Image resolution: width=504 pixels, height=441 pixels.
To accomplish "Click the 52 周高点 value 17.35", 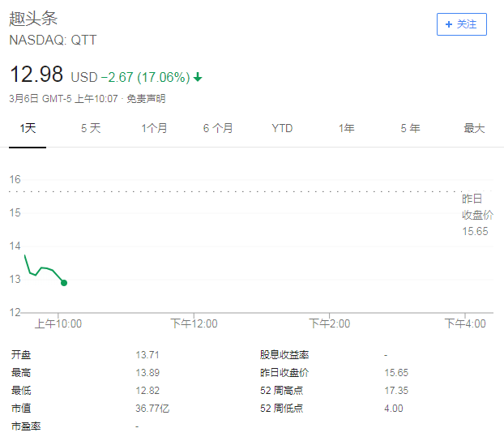I will pyautogui.click(x=396, y=391).
